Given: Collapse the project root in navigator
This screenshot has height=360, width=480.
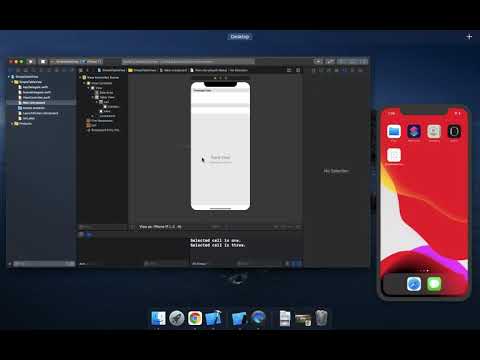Looking at the screenshot, I should click(x=9, y=77).
